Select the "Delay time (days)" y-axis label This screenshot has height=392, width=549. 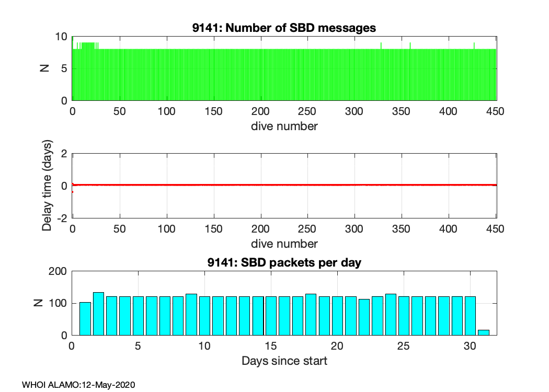(48, 186)
